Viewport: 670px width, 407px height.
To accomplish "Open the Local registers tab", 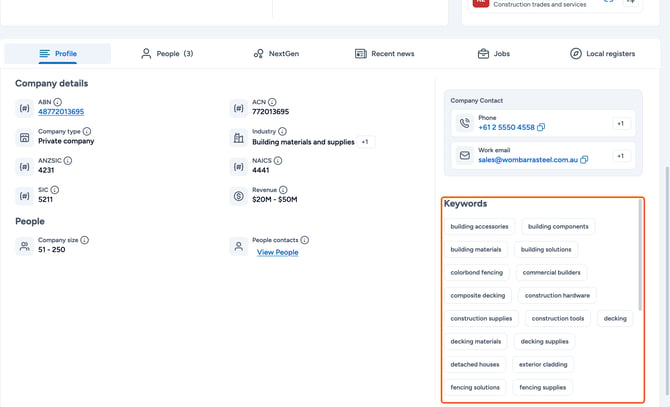I will [602, 53].
